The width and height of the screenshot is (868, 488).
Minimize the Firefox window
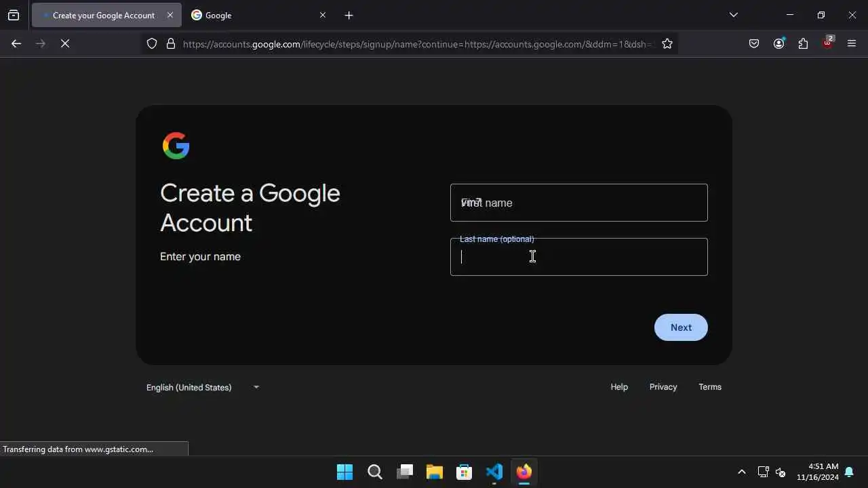pyautogui.click(x=790, y=15)
